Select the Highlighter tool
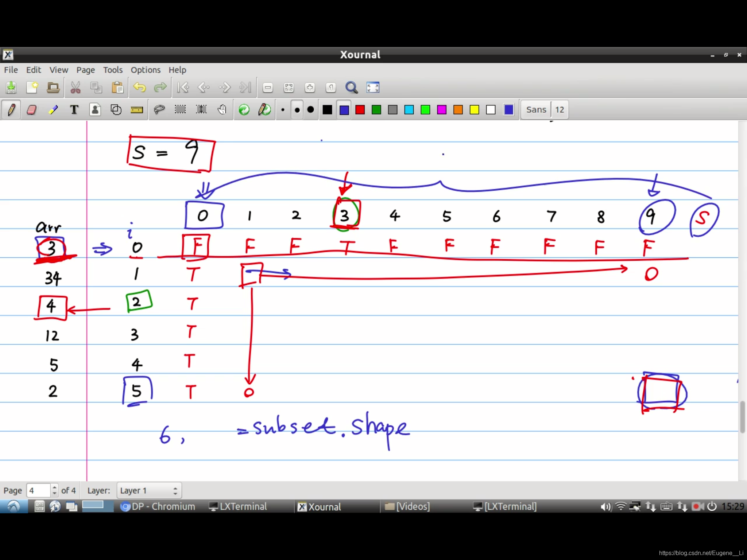 [53, 110]
